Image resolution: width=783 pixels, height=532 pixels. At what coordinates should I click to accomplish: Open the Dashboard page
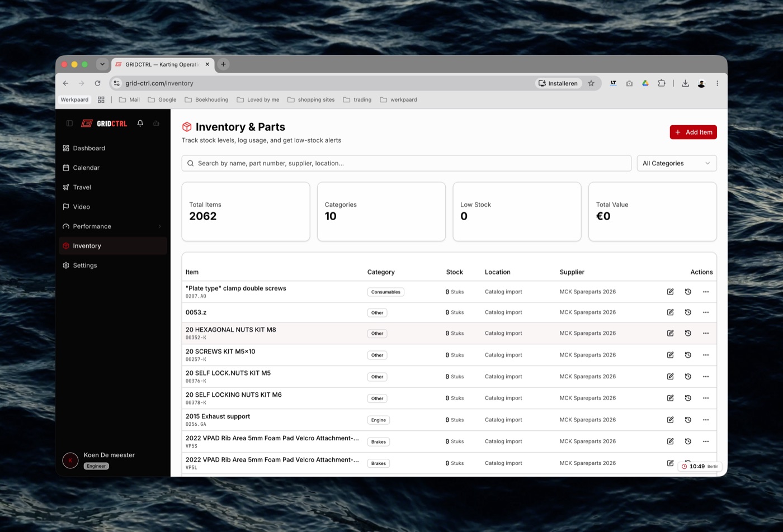[113, 148]
